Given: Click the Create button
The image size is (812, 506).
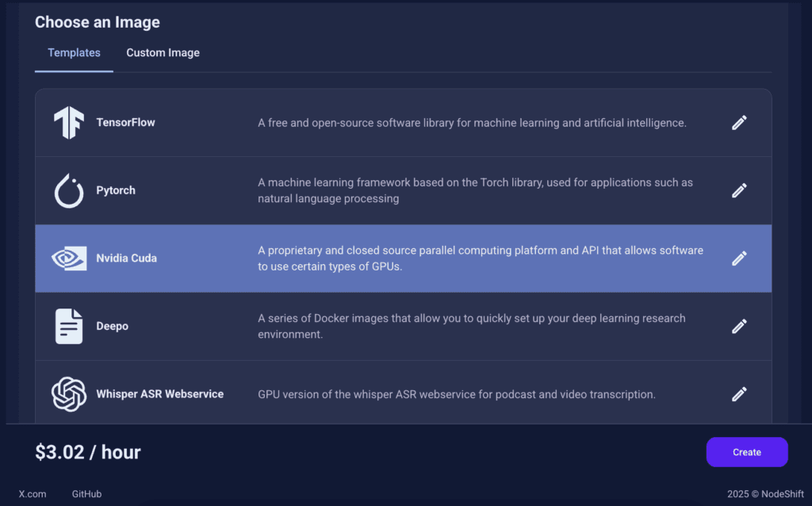Looking at the screenshot, I should click(747, 452).
